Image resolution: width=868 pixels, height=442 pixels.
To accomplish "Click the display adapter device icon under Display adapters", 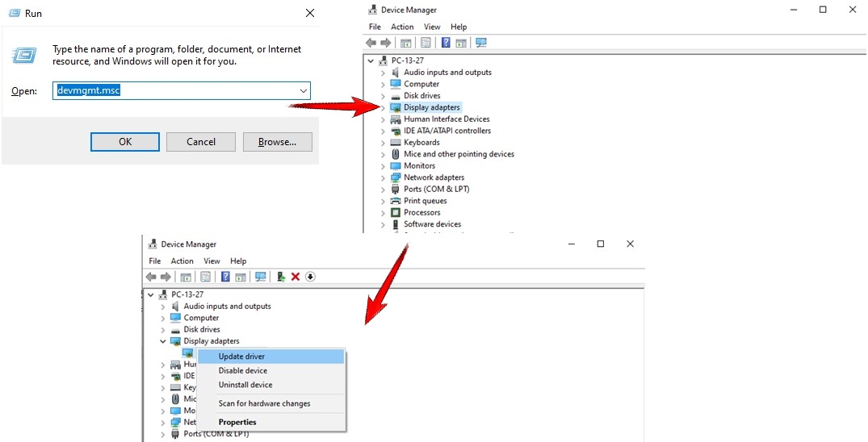I will click(x=188, y=353).
